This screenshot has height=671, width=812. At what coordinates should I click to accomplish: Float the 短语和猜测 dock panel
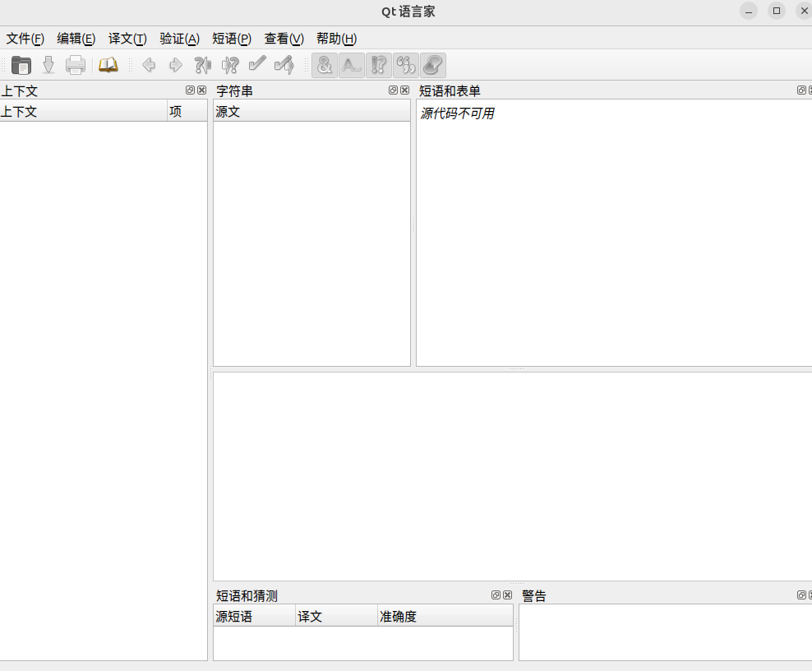[496, 595]
